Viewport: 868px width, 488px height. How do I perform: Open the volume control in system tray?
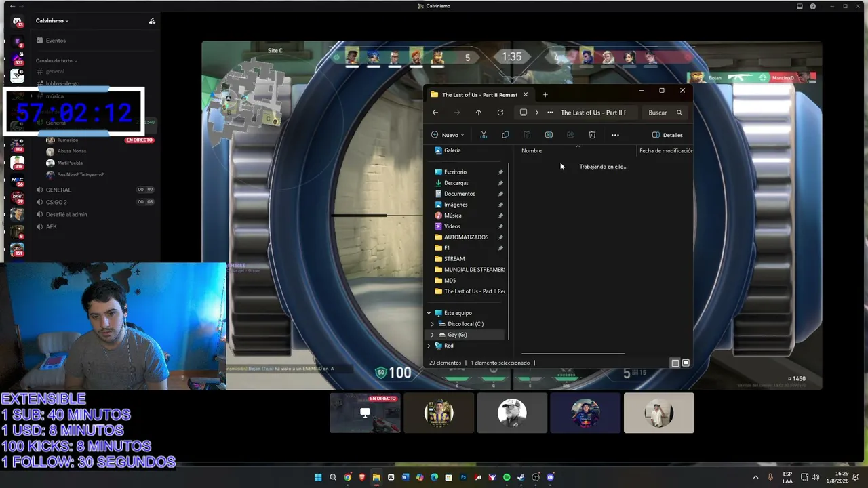click(815, 477)
